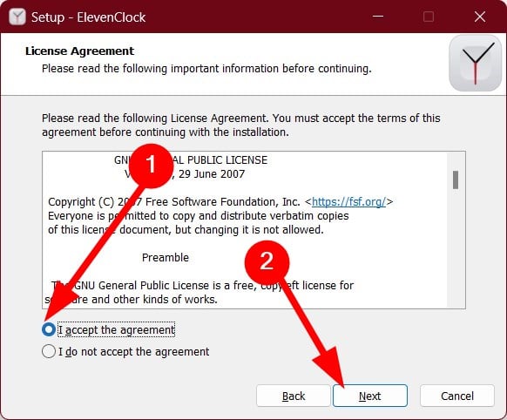
Task: Click "of this license document" line
Action: (x=186, y=229)
